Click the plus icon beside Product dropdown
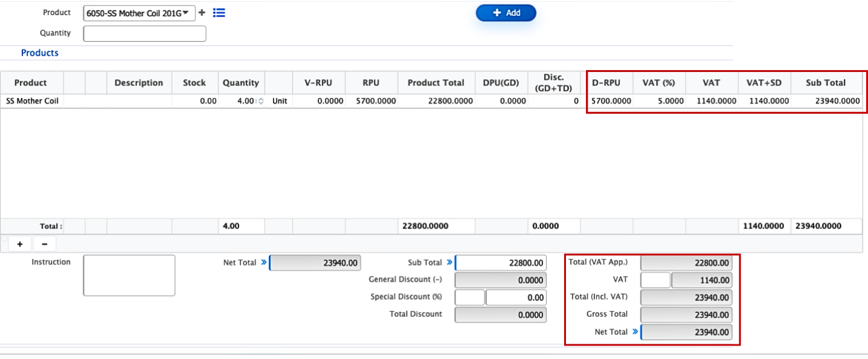 coord(202,13)
